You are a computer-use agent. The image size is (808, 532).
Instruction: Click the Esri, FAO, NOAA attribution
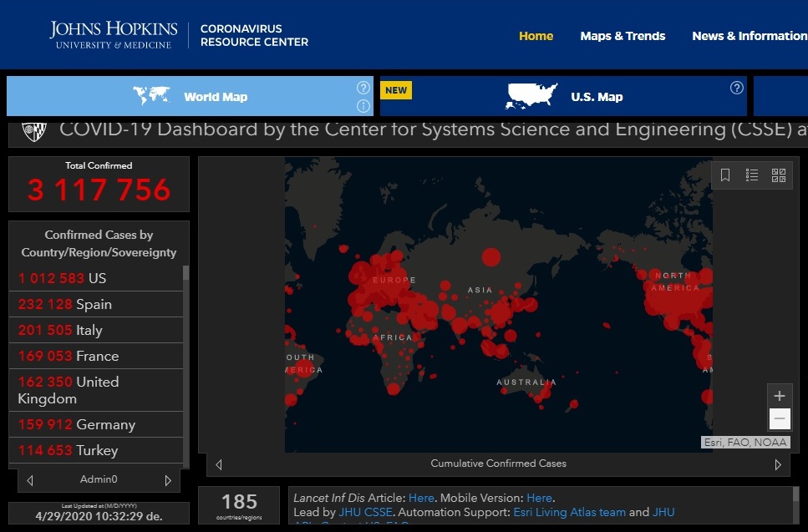[745, 443]
